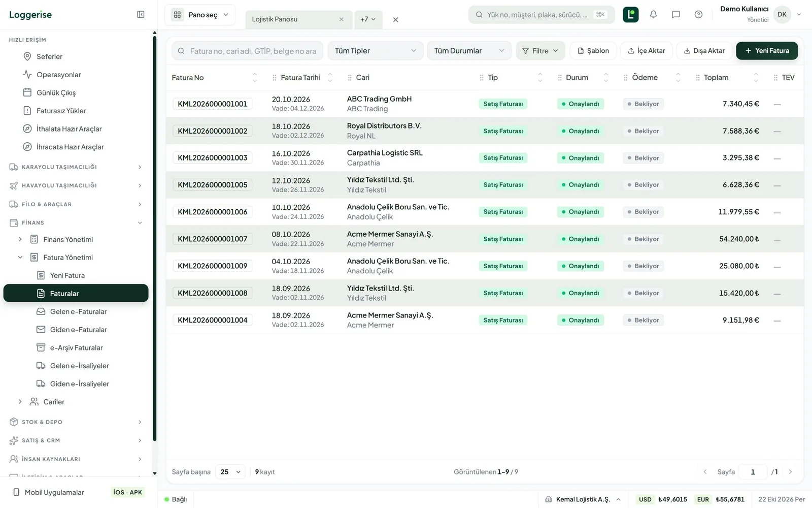Sort by Ödeme column arrows
The height and width of the screenshot is (508, 812).
tap(678, 78)
